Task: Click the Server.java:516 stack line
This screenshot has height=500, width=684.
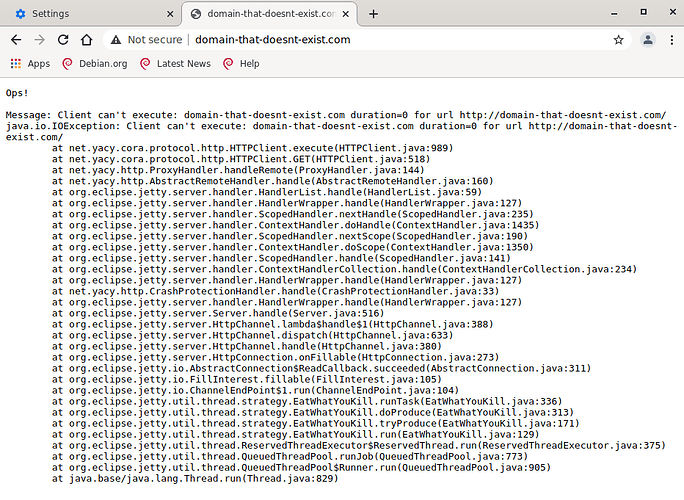Action: point(218,313)
